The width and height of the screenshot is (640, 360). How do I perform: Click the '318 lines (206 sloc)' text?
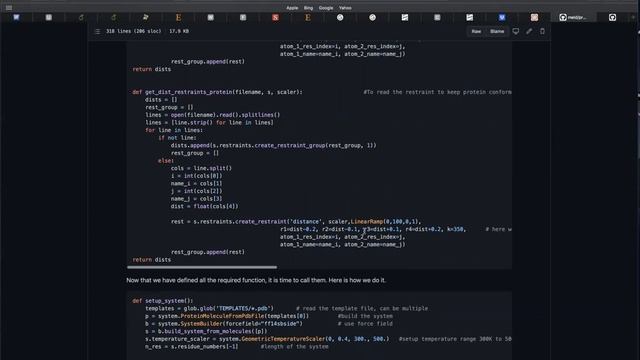(133, 31)
